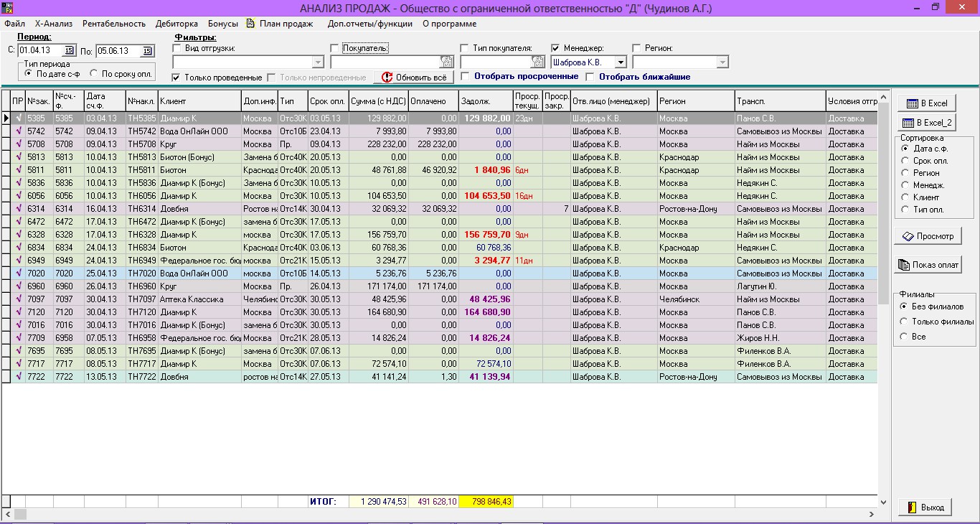Expand the 'Тип покупателя' filter dropdown
Screen dimensions: 980x524
pos(538,62)
